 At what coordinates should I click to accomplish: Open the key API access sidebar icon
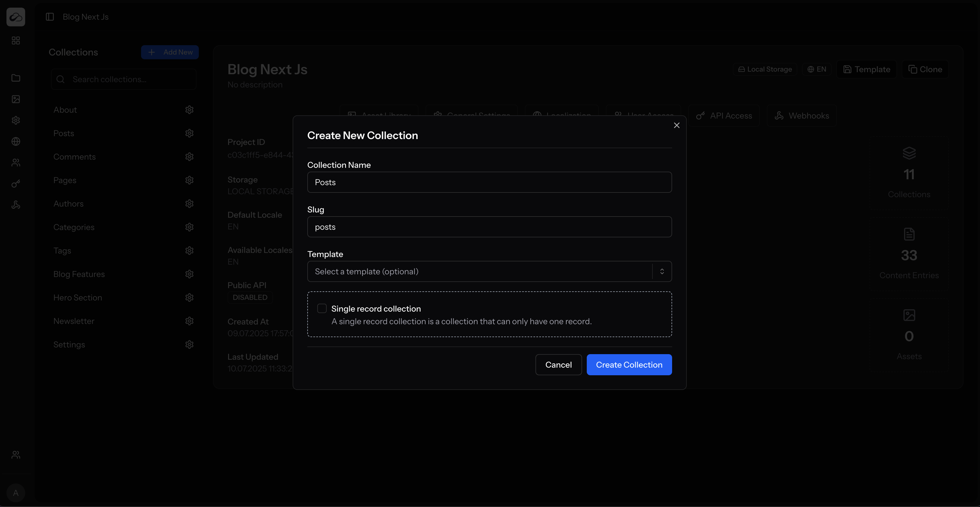point(16,184)
